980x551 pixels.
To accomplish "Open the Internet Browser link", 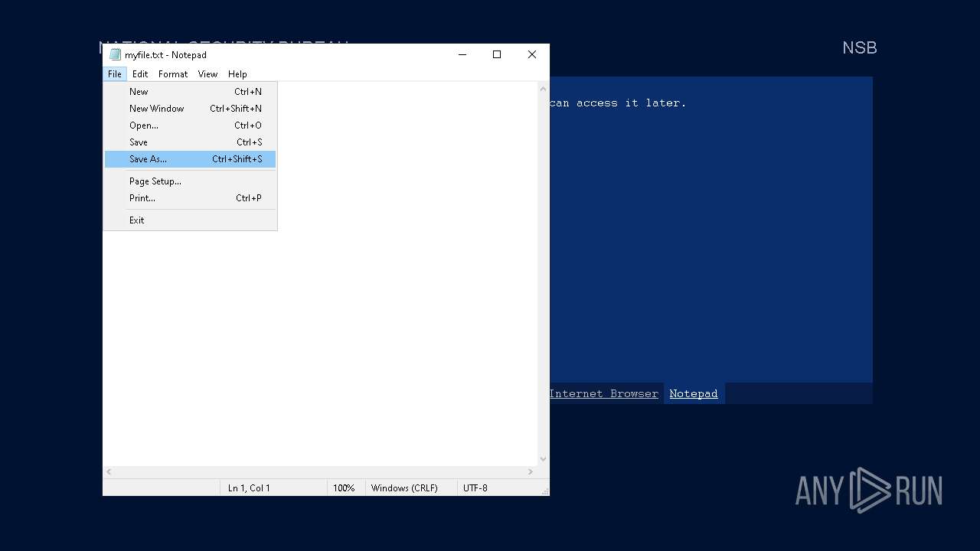I will pyautogui.click(x=603, y=393).
